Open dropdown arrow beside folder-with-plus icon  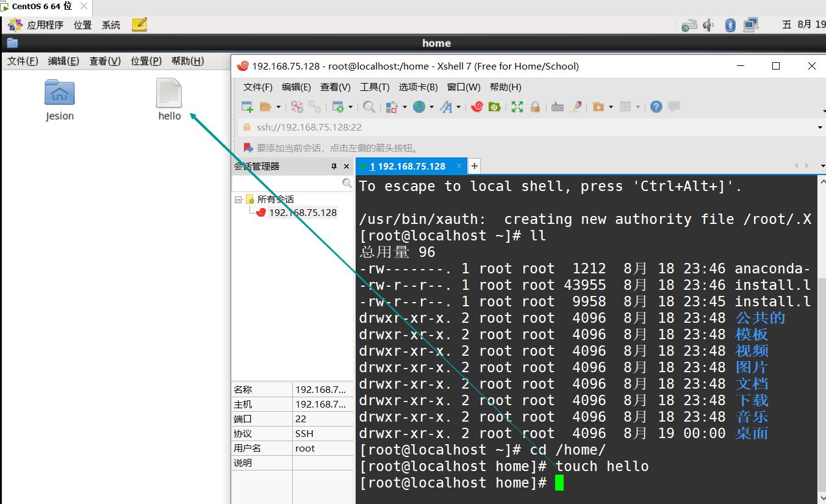(611, 107)
